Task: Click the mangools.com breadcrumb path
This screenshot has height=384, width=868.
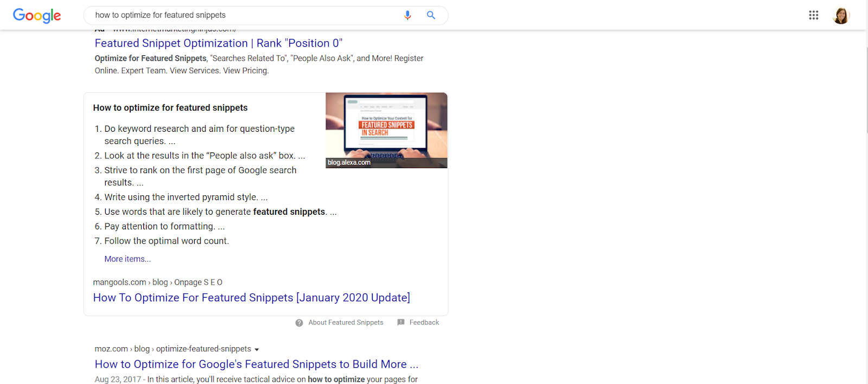Action: pos(157,283)
